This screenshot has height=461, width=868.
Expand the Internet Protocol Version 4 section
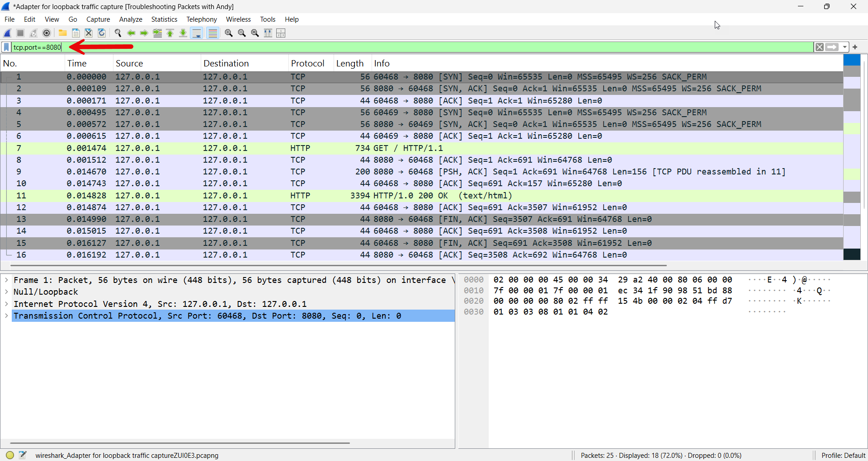pyautogui.click(x=6, y=304)
